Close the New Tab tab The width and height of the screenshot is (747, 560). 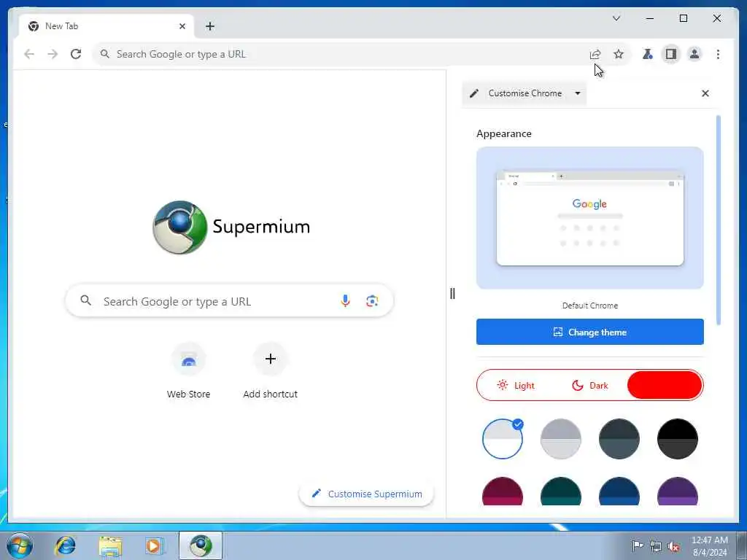pos(182,26)
